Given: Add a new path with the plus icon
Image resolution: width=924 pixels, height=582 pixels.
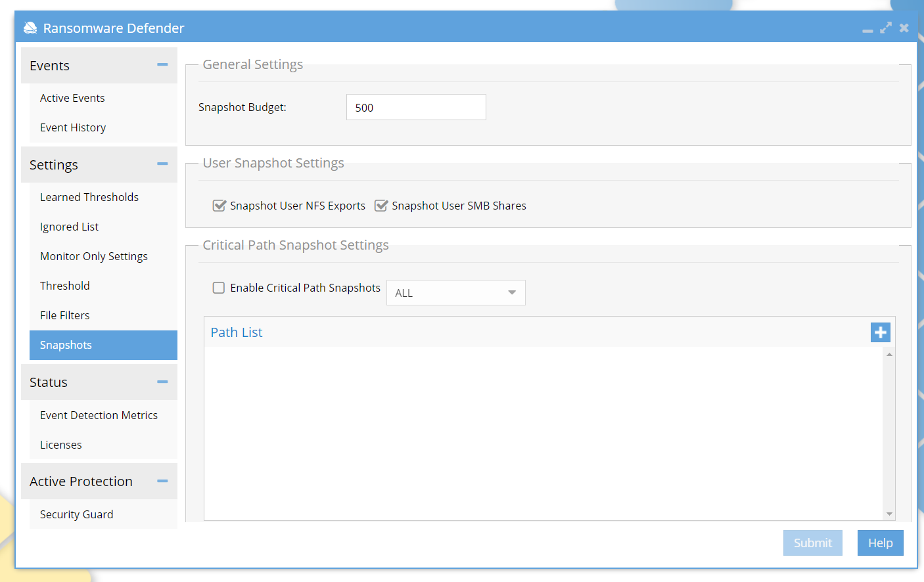Looking at the screenshot, I should pyautogui.click(x=881, y=332).
